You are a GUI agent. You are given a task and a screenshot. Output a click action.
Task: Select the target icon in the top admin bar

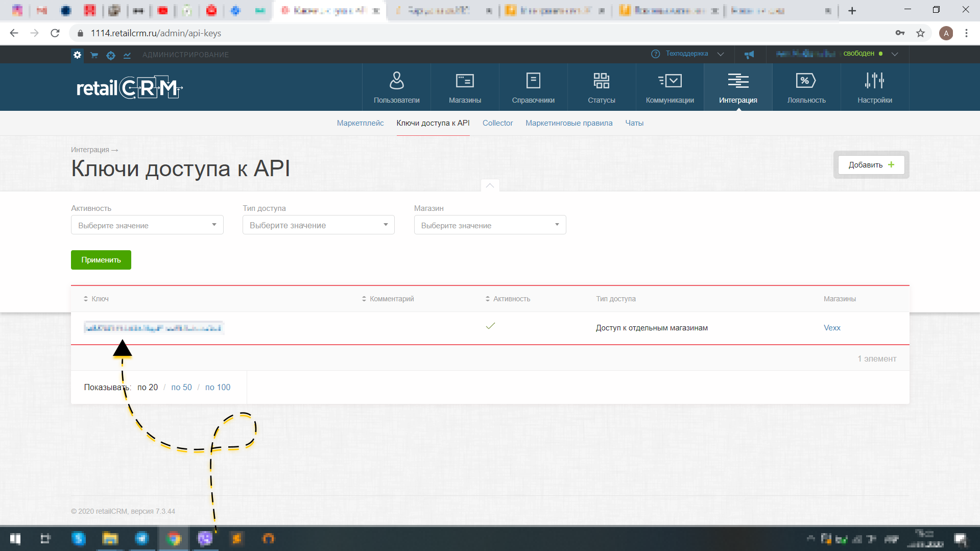111,55
